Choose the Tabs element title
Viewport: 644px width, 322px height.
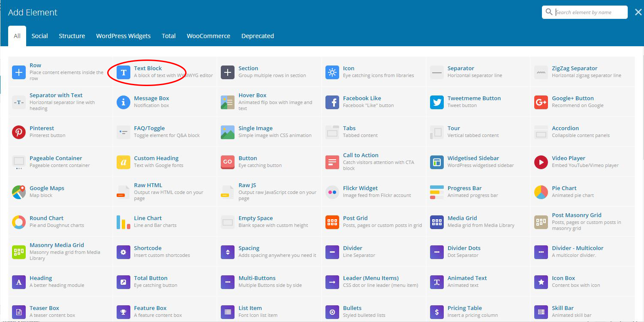[349, 128]
